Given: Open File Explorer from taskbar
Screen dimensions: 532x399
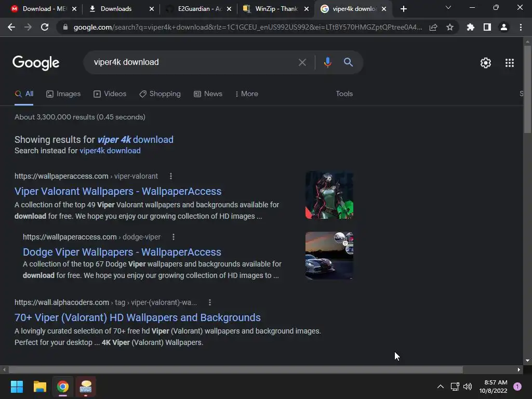Looking at the screenshot, I should [39, 387].
